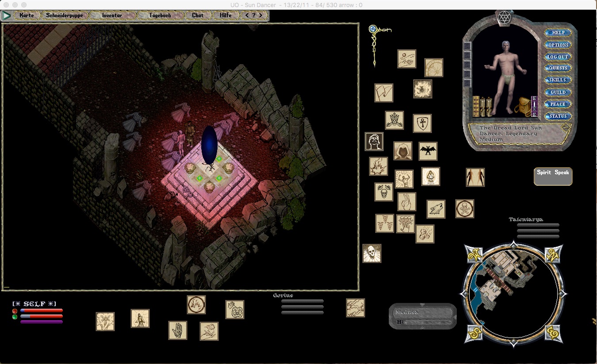
Task: Activate the lightning cracks spell icon
Action: [x=356, y=308]
